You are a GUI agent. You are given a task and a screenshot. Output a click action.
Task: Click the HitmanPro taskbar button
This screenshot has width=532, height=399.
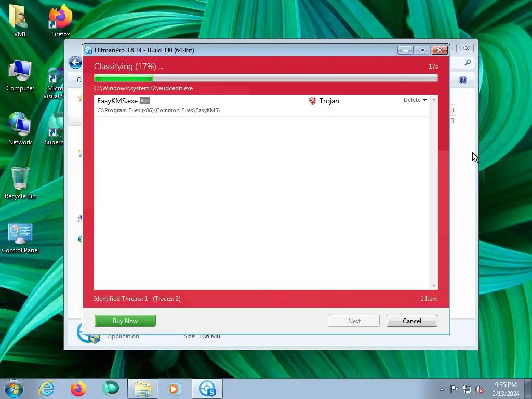point(207,389)
